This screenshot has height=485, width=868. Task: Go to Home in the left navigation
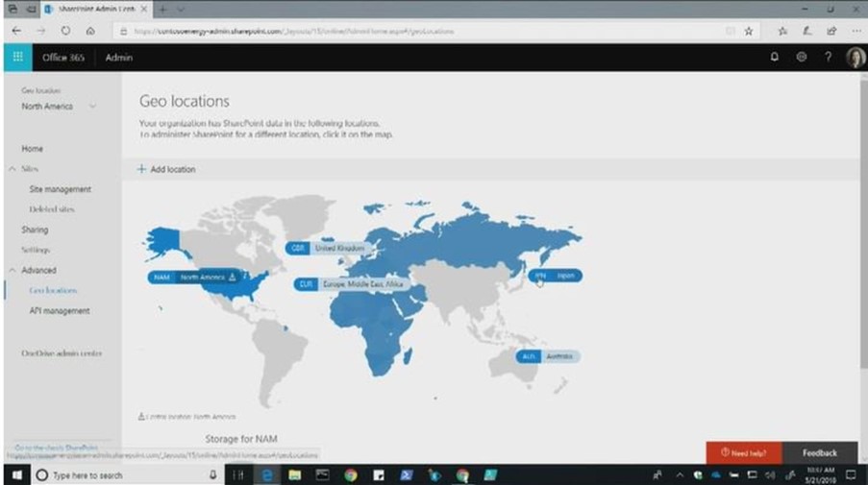[x=32, y=149]
